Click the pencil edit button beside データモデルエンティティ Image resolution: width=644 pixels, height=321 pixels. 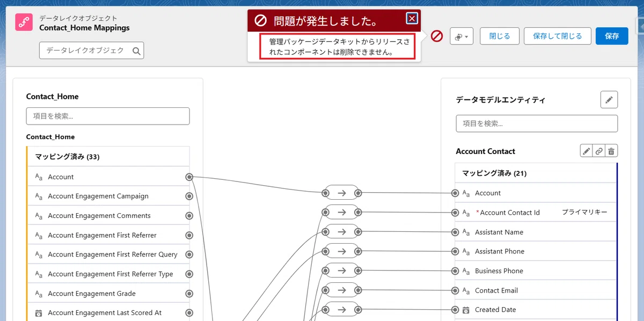(x=609, y=100)
